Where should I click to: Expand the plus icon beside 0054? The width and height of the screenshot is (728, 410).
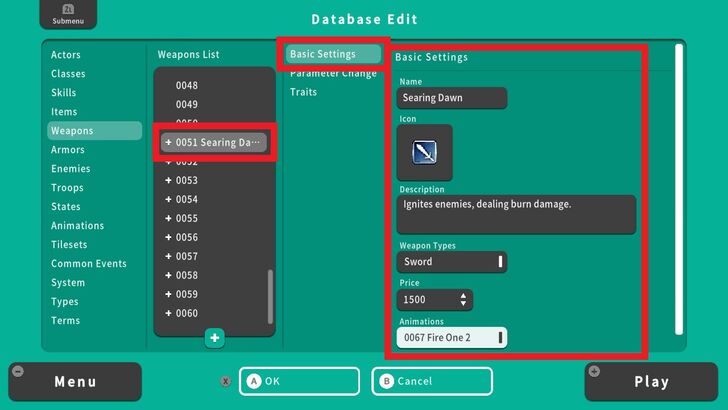[168, 199]
